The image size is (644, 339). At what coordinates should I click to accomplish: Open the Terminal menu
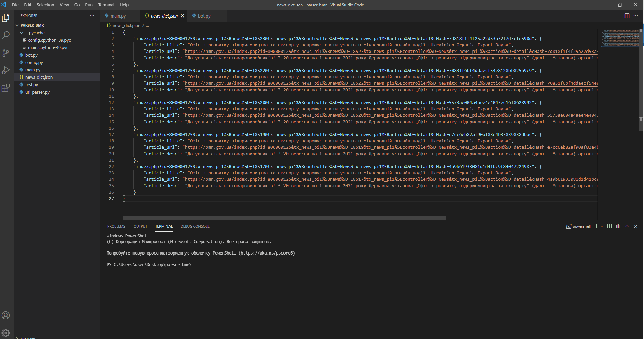(106, 5)
